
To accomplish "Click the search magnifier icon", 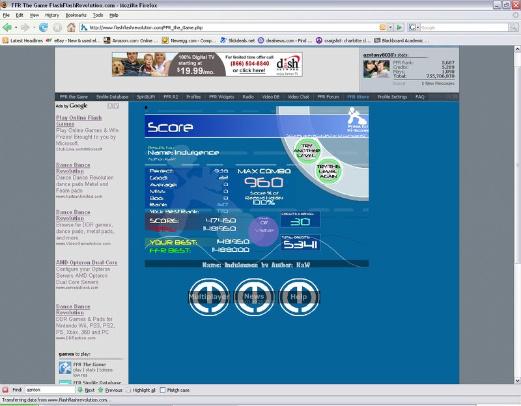I will [x=513, y=27].
